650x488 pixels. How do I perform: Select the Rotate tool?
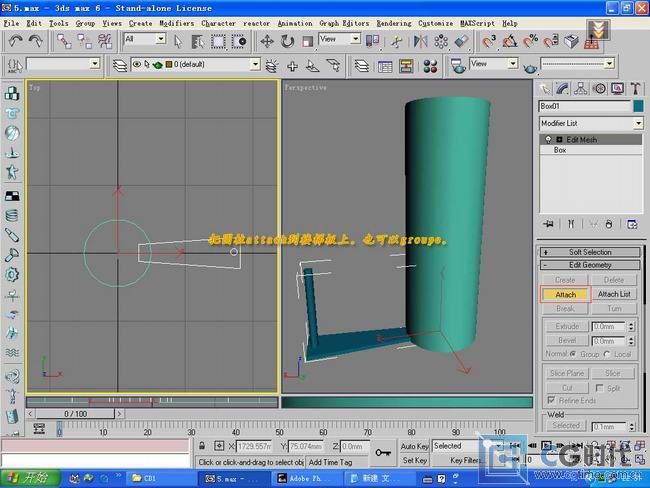pyautogui.click(x=287, y=41)
